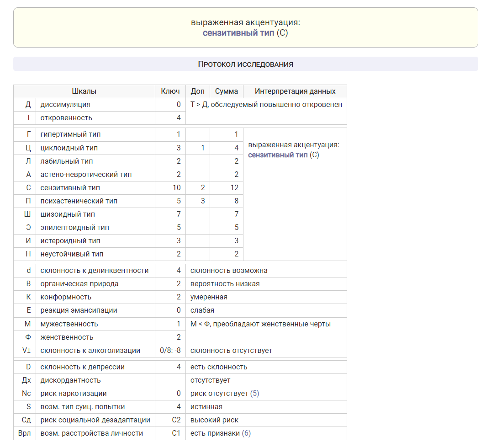Click the sum value 12 in the сензитивный row
This screenshot has width=502, height=448.
[x=234, y=188]
